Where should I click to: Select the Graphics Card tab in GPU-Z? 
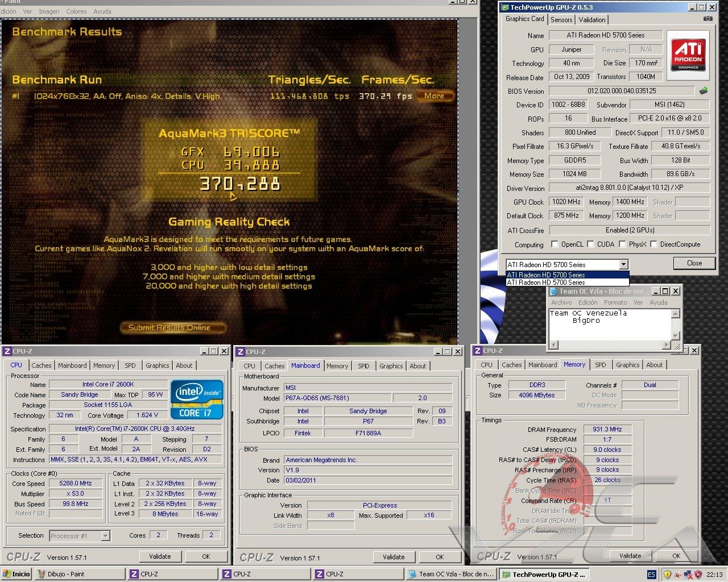tap(525, 19)
